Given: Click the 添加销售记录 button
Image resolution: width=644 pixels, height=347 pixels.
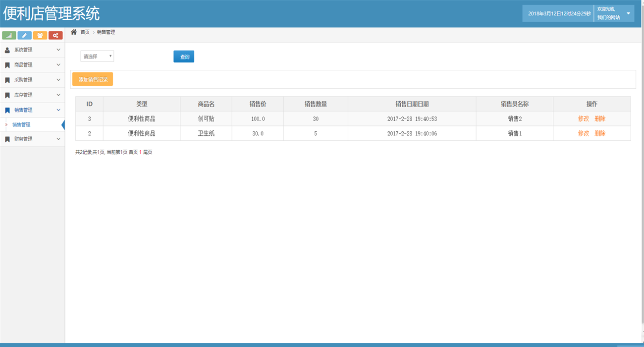Looking at the screenshot, I should coord(93,79).
